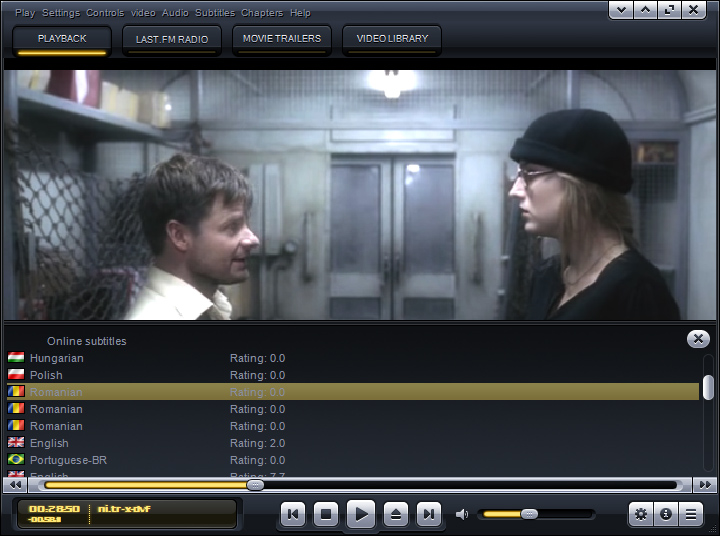Click the Online subtitles heading
The width and height of the screenshot is (720, 536).
click(86, 341)
